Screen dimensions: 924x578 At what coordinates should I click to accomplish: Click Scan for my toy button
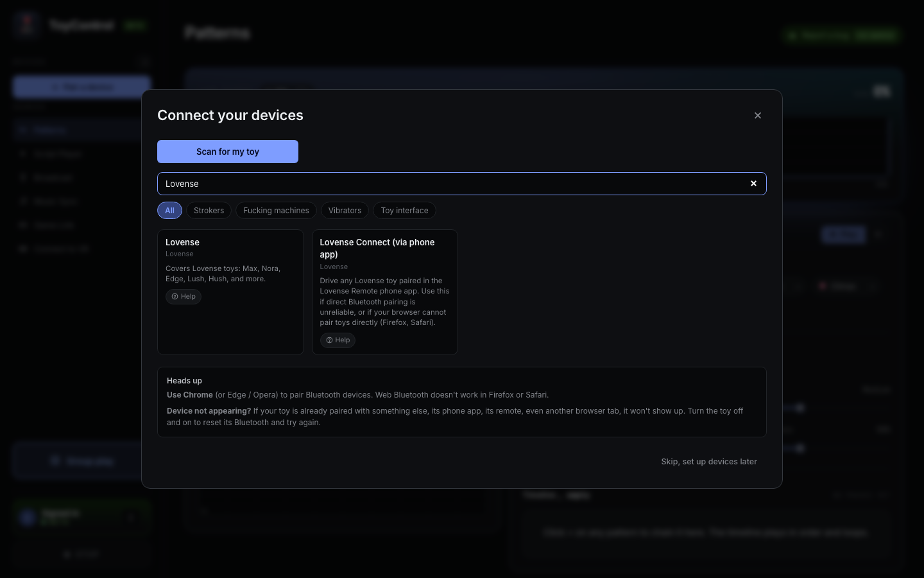coord(228,152)
